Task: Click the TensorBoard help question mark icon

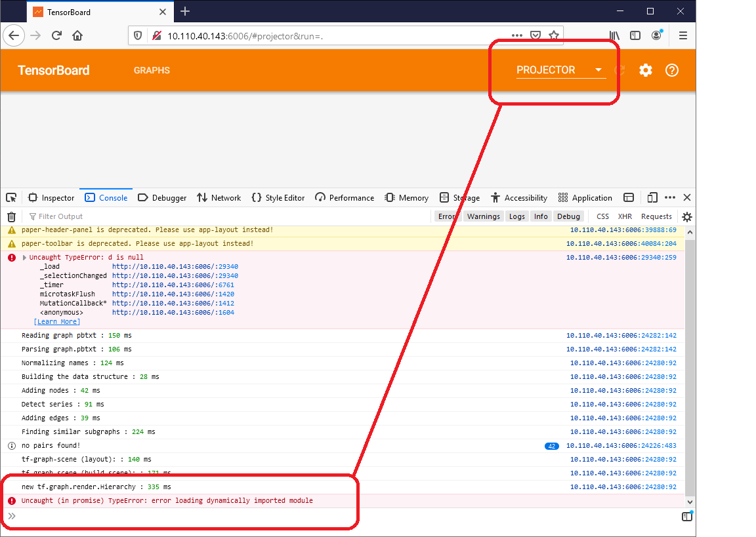Action: pyautogui.click(x=671, y=70)
